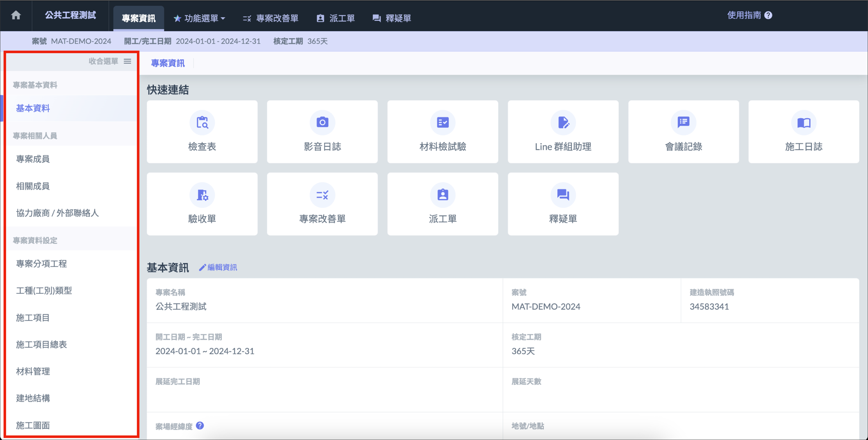Select 協力廠商 / 外部聯絡人 sidebar entry
Image resolution: width=868 pixels, height=440 pixels.
pos(57,213)
